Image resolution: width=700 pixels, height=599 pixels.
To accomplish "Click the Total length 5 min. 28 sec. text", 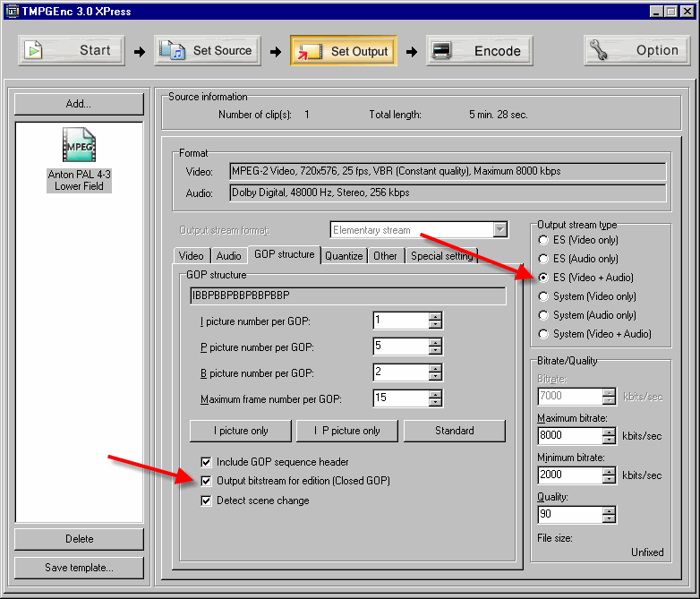I will click(499, 115).
